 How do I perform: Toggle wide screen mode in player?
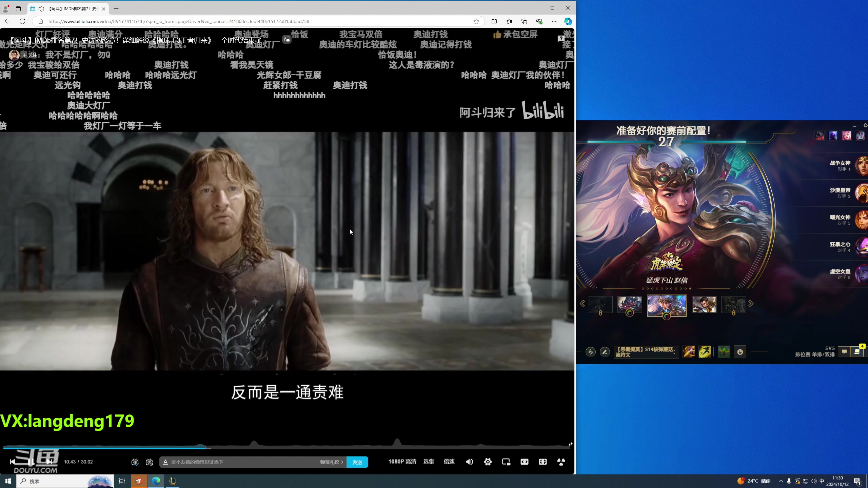(525, 462)
